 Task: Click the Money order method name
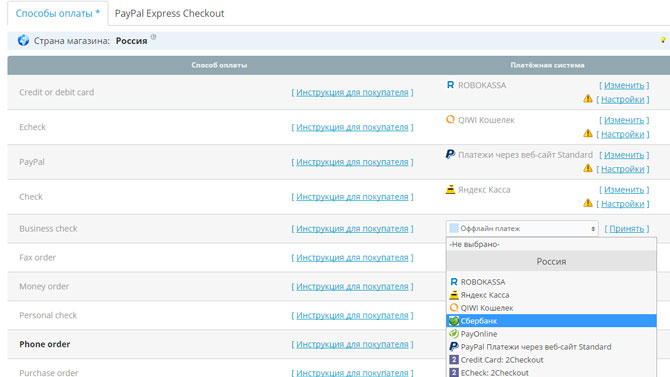pyautogui.click(x=44, y=286)
